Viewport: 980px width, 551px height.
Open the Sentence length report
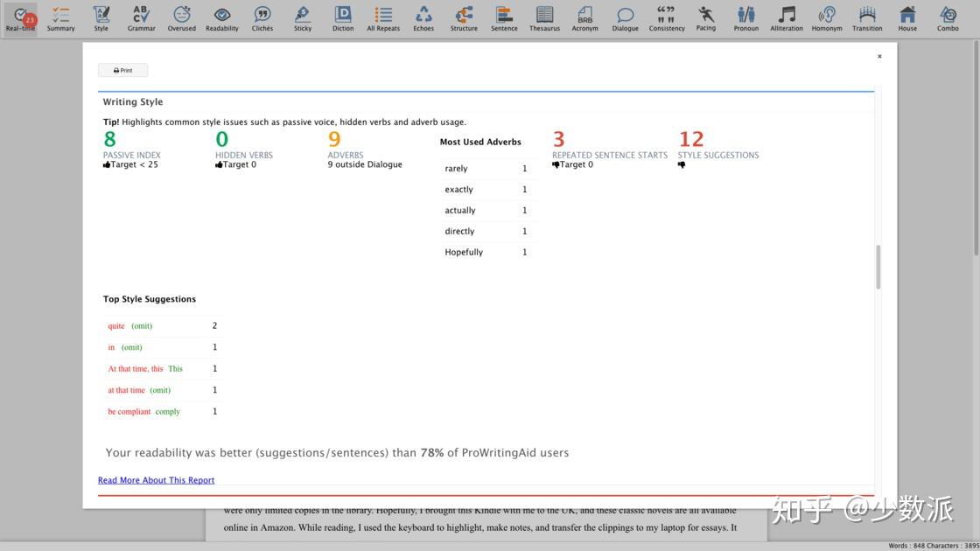coord(504,18)
